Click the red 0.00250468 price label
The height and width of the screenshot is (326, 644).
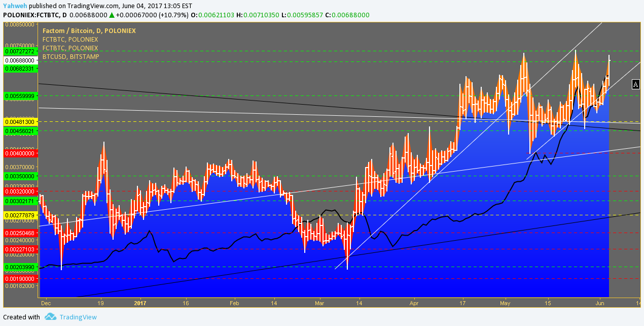(20, 233)
